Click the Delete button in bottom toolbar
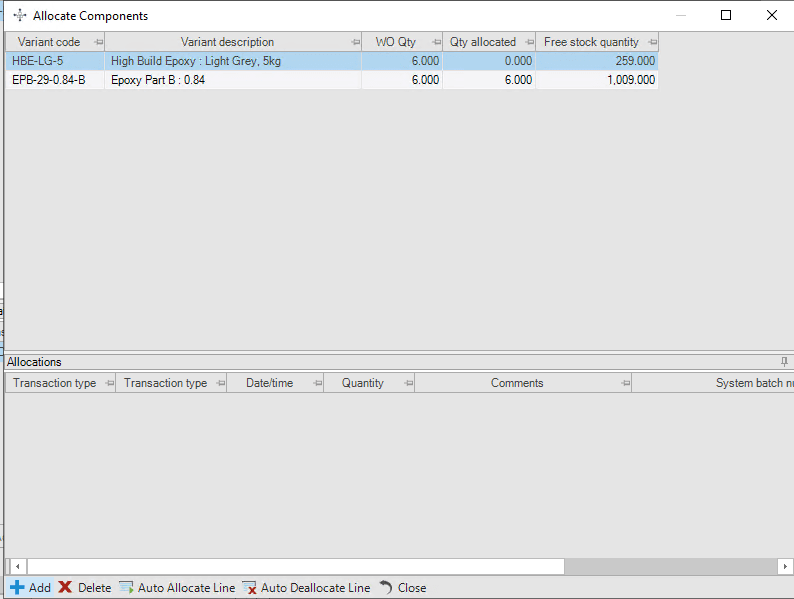 pyautogui.click(x=85, y=587)
